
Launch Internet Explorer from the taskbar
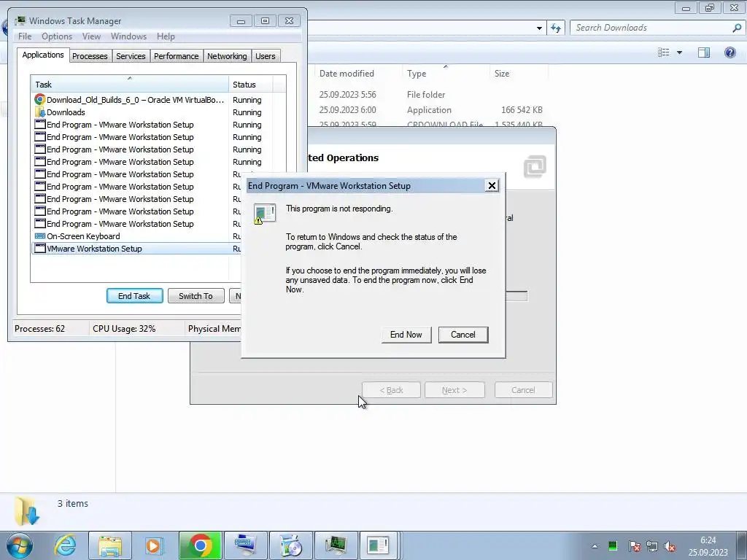[x=65, y=545]
